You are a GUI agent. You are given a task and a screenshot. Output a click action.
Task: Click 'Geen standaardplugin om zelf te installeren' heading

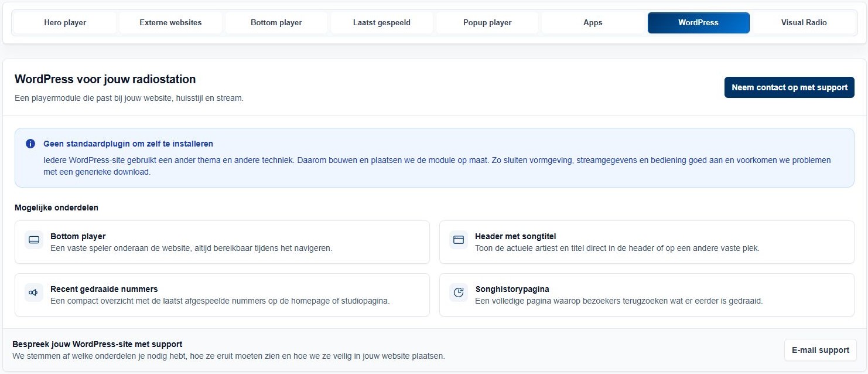coord(128,144)
